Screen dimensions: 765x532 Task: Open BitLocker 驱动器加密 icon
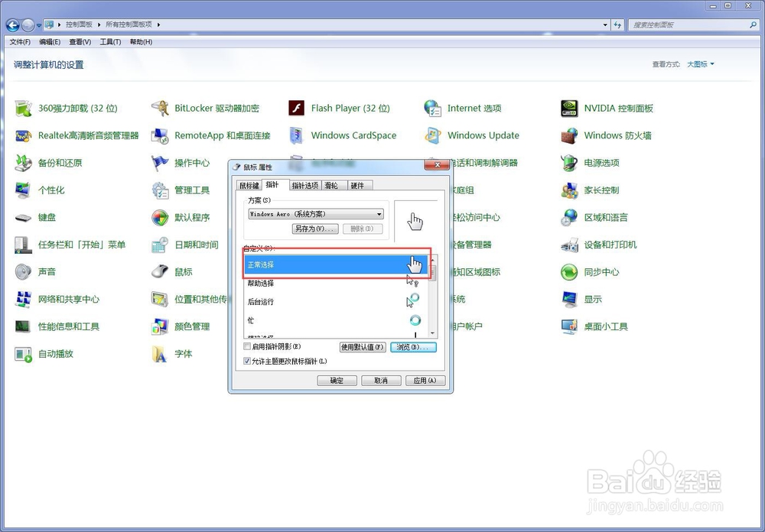point(160,109)
